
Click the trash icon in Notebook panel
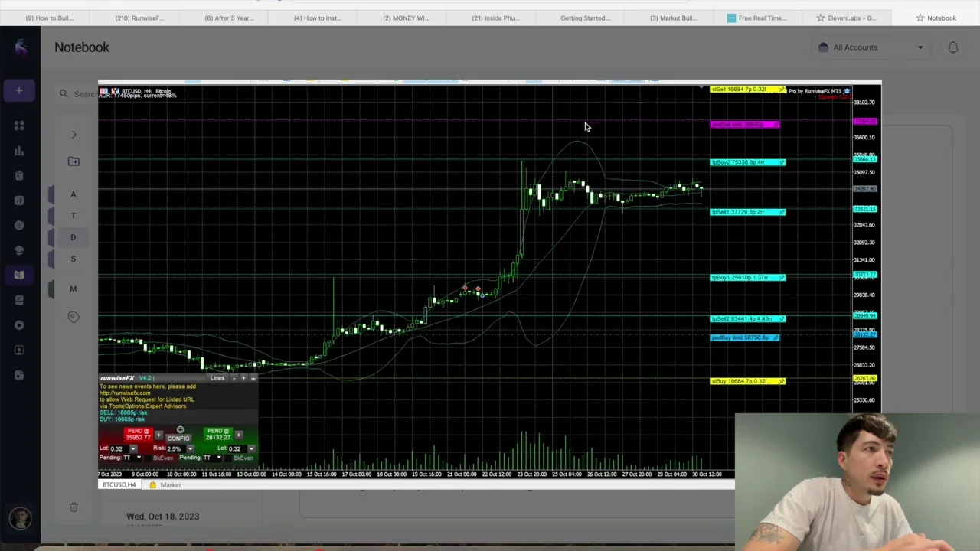[x=73, y=507]
